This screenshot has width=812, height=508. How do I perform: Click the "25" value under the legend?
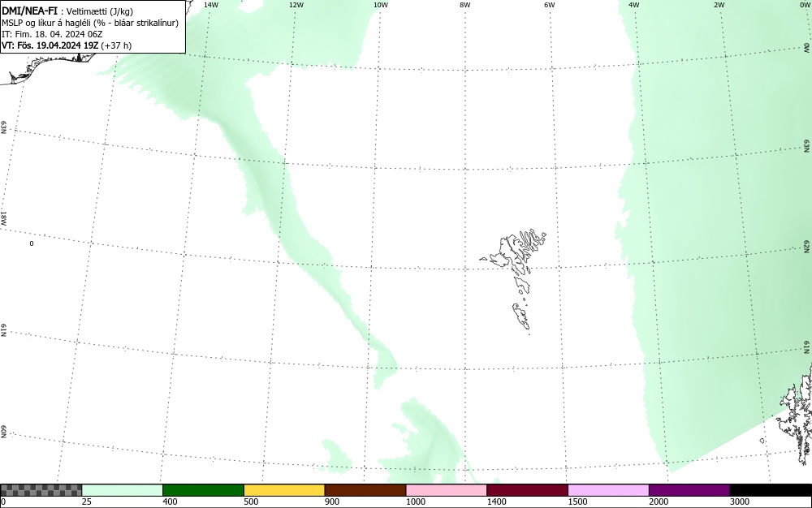[x=87, y=502]
